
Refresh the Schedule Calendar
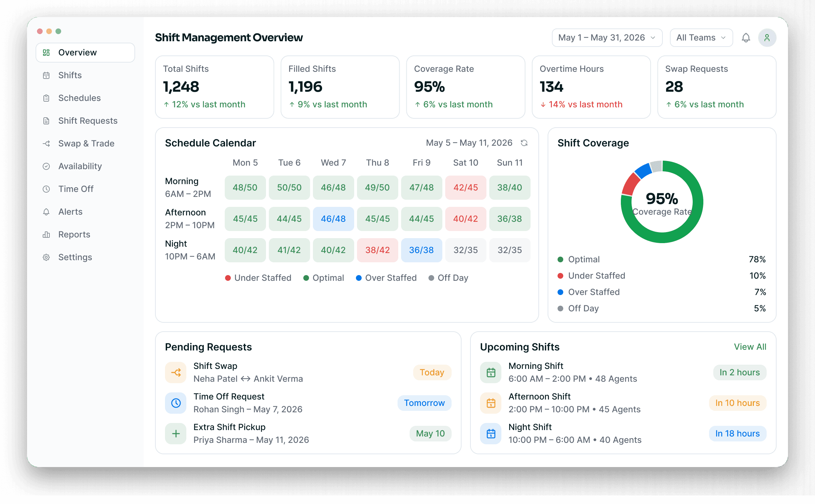pos(524,143)
